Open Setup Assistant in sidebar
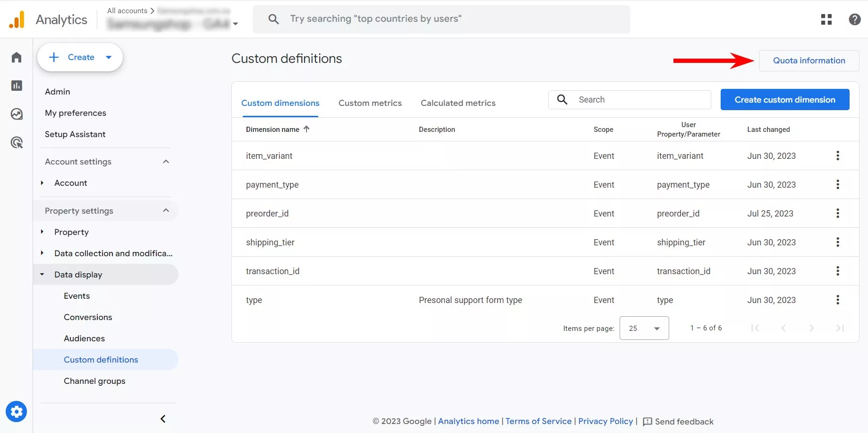The image size is (868, 433). (x=75, y=134)
